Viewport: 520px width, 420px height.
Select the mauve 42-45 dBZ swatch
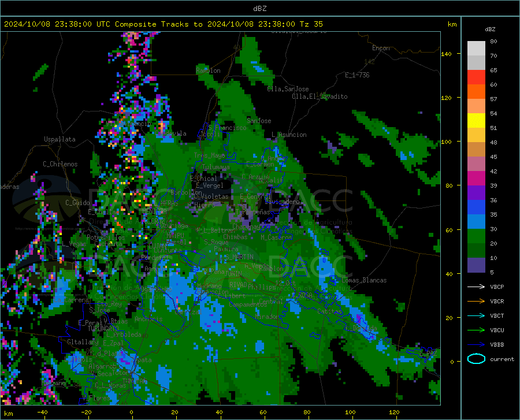(476, 164)
